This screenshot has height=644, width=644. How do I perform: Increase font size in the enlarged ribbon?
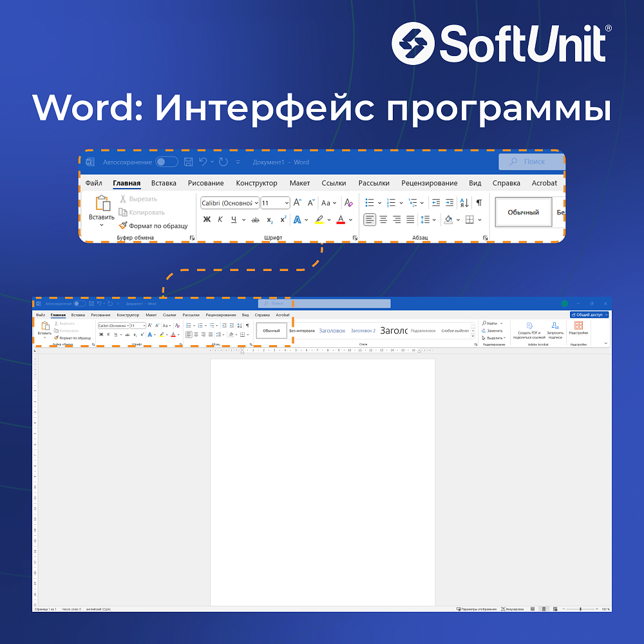click(x=298, y=203)
